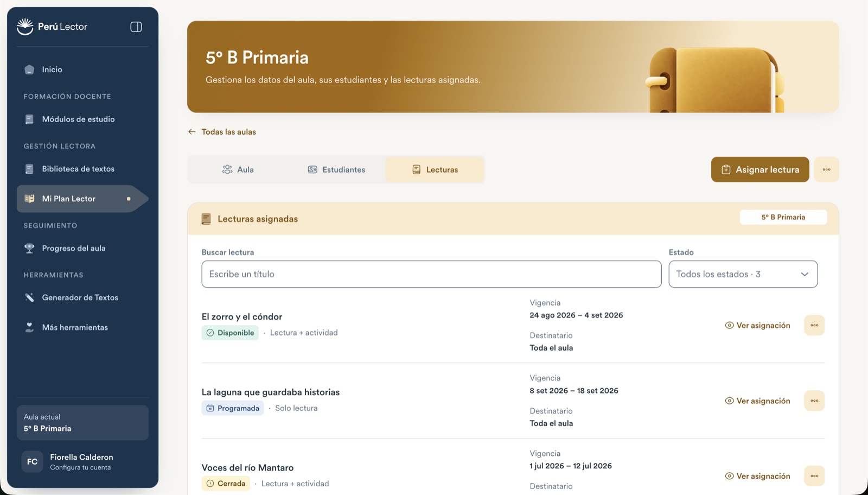Expand the Estado filter dropdown
Screen dimensions: 868x495
tap(743, 274)
